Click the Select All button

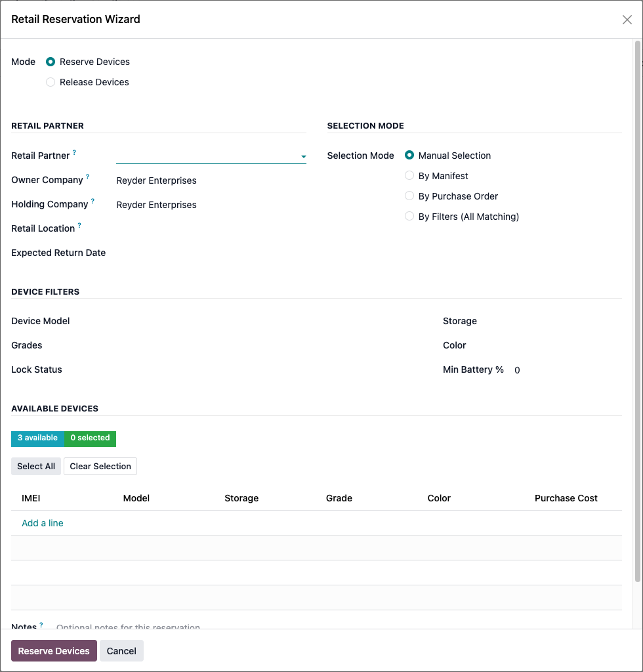(36, 467)
